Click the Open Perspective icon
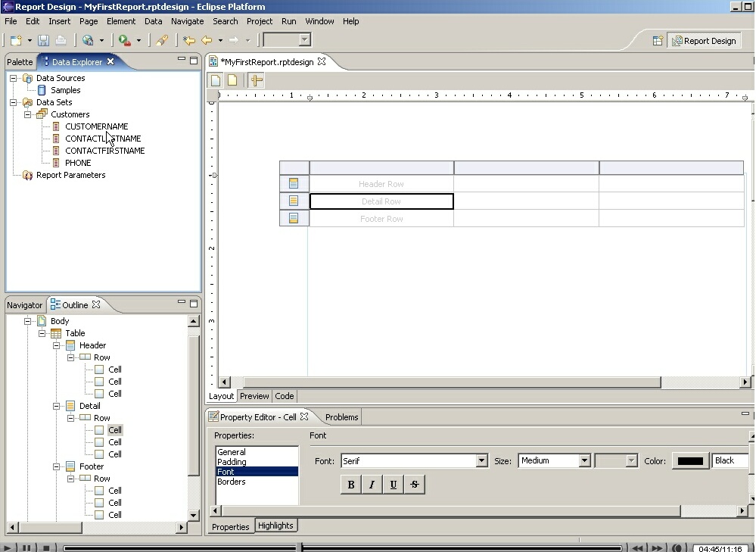 pyautogui.click(x=658, y=41)
